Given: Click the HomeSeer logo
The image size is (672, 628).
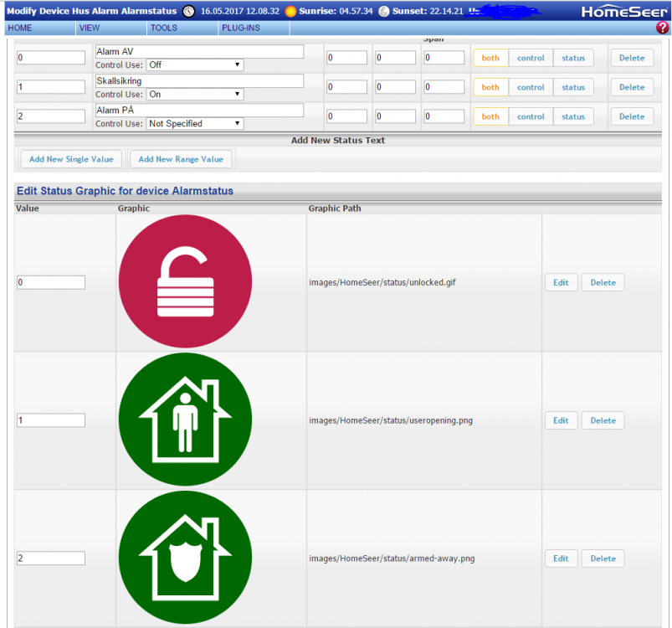Looking at the screenshot, I should 624,11.
